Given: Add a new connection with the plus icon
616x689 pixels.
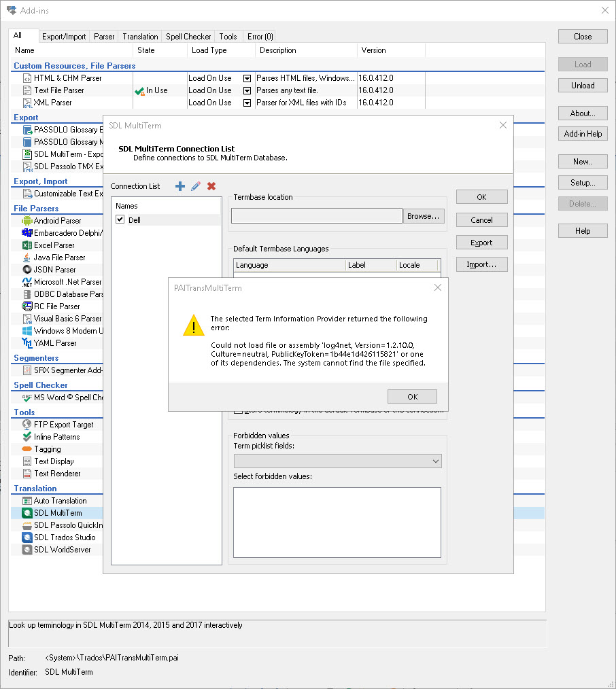Looking at the screenshot, I should (180, 186).
